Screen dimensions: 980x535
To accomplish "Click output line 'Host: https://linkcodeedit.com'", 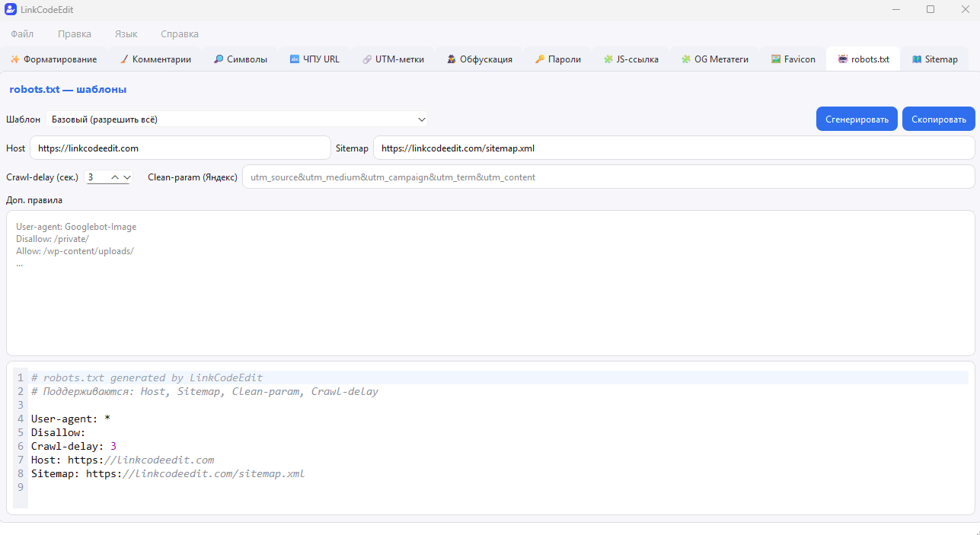I will [123, 460].
